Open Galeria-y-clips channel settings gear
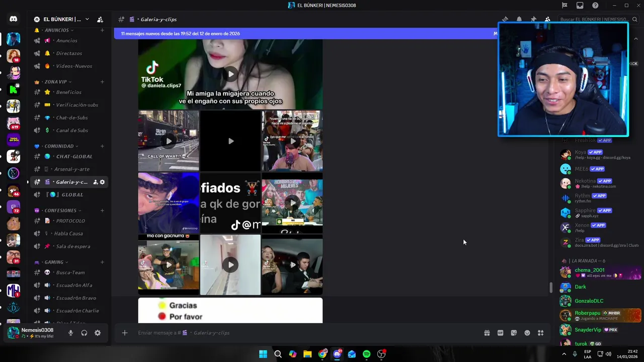 [x=103, y=182]
